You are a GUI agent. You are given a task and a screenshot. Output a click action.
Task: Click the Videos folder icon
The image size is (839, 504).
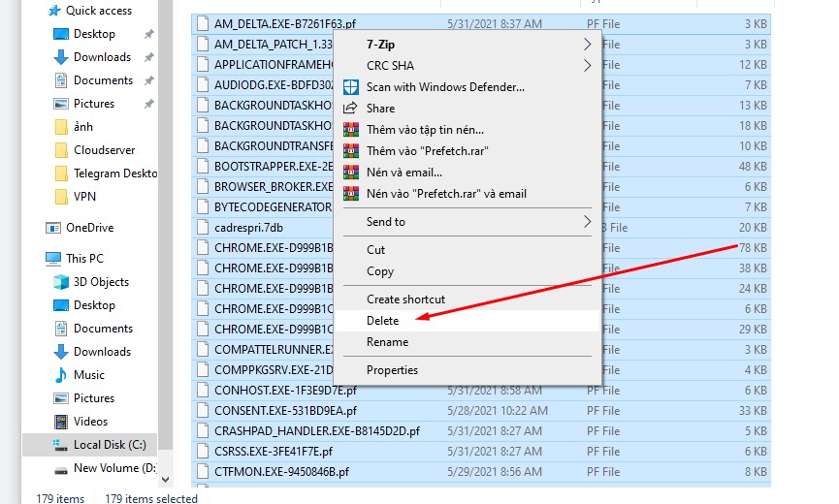coord(61,422)
